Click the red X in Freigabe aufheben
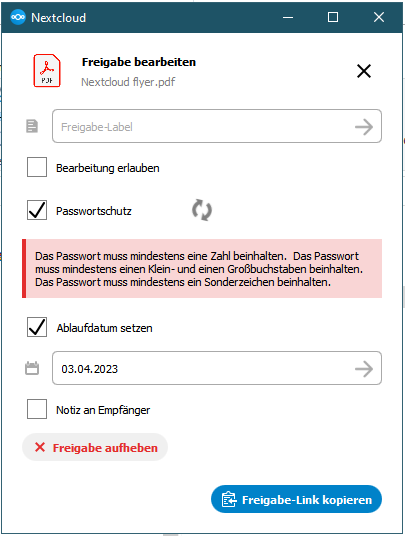Viewport: 405px width, 536px height. coord(40,447)
